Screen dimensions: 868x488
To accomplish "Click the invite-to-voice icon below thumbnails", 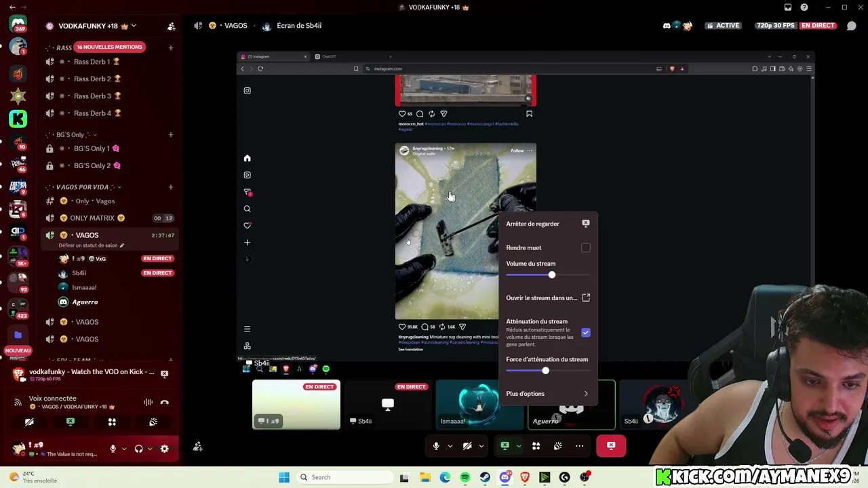I will [x=197, y=446].
